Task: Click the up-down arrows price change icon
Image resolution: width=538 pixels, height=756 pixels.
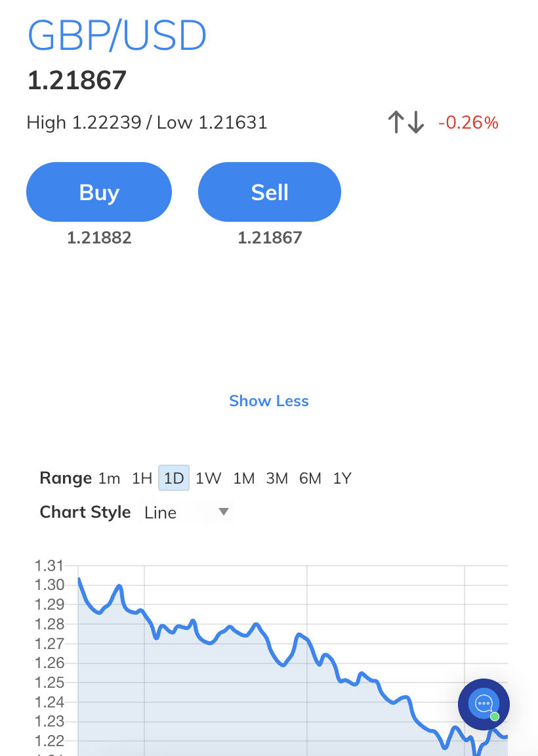Action: 405,122
